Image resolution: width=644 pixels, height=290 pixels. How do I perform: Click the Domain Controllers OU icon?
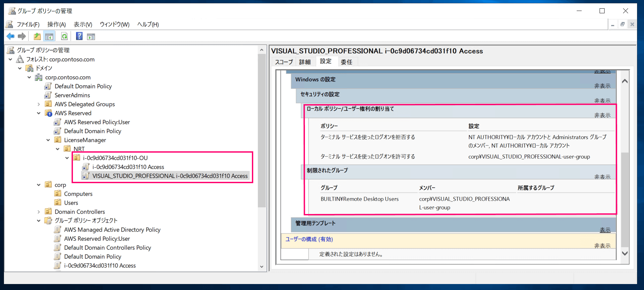48,211
